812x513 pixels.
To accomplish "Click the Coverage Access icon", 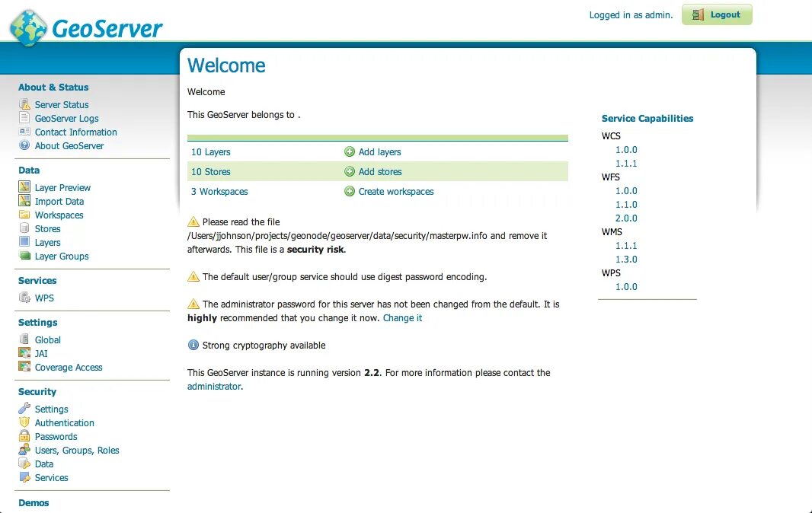I will (24, 367).
